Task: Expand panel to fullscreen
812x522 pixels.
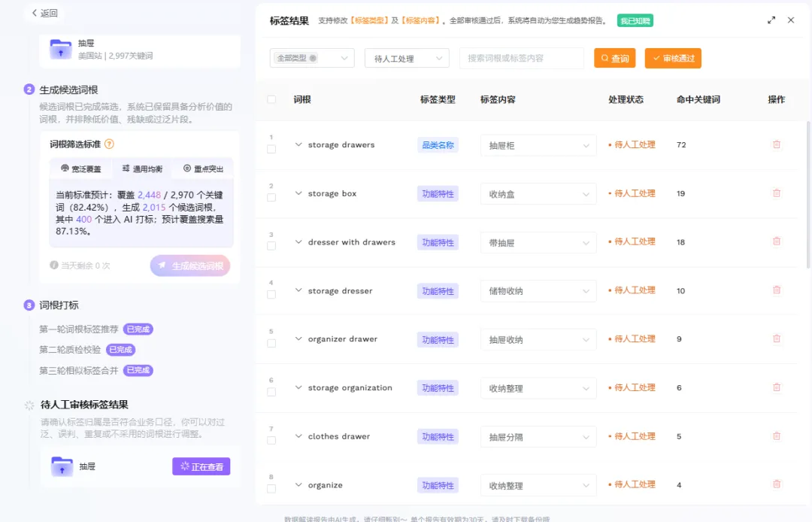Action: pos(771,20)
